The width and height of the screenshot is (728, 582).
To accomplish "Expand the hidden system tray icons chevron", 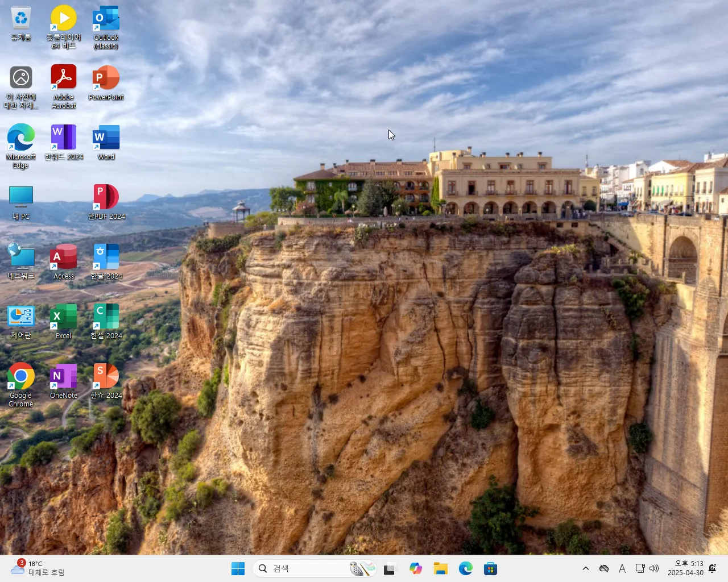I will [586, 568].
